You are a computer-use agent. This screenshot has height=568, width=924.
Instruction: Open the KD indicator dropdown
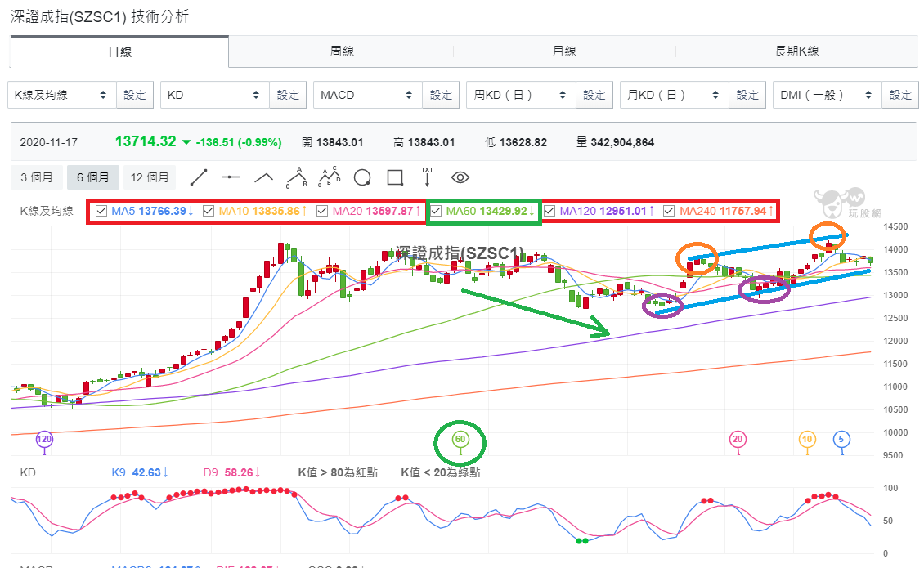tap(215, 95)
